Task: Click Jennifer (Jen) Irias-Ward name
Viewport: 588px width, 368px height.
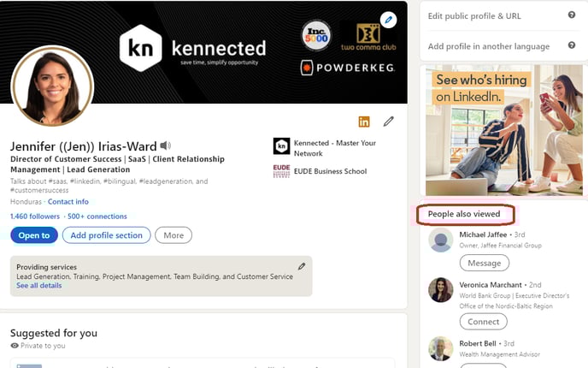Action: pos(83,146)
